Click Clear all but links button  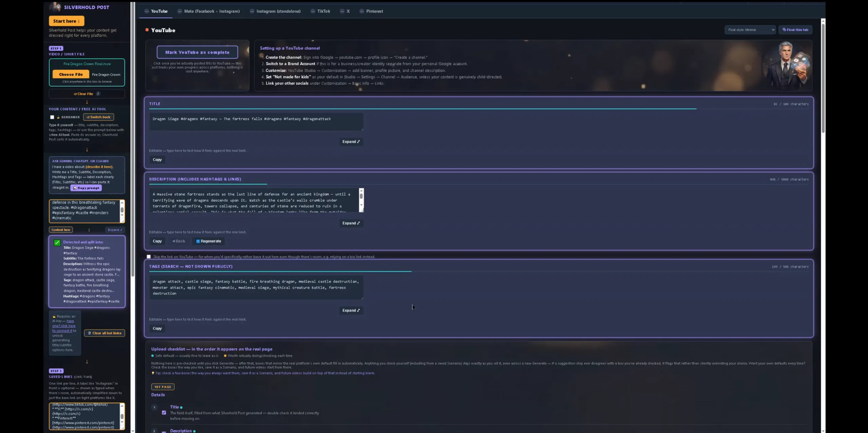[x=105, y=333]
